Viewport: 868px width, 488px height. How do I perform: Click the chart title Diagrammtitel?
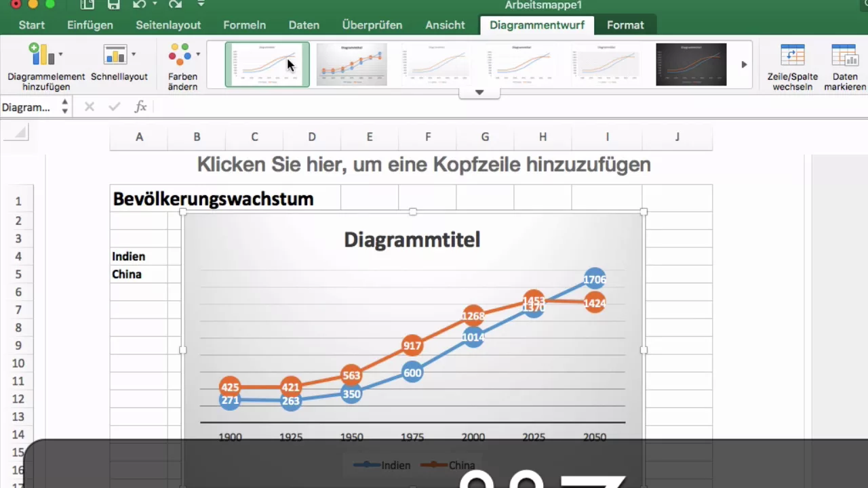412,239
